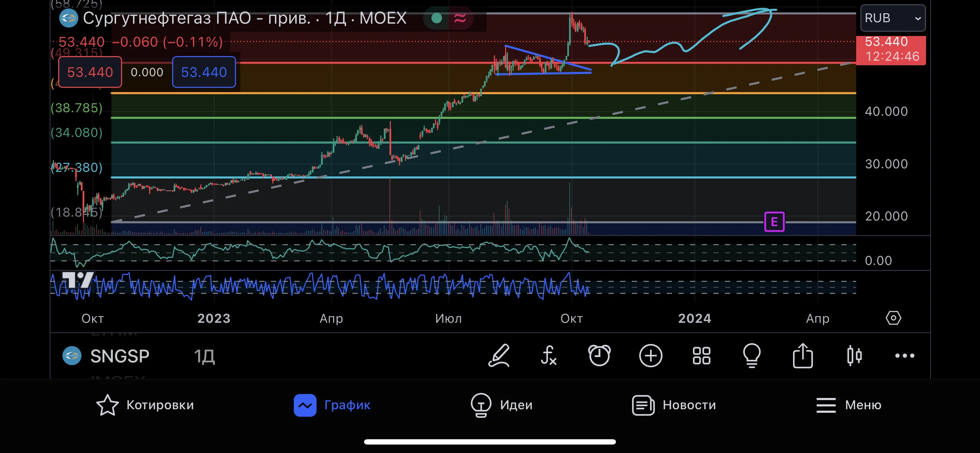This screenshot has height=453, width=980.
Task: Change the candlestick chart type icon
Action: [x=854, y=356]
